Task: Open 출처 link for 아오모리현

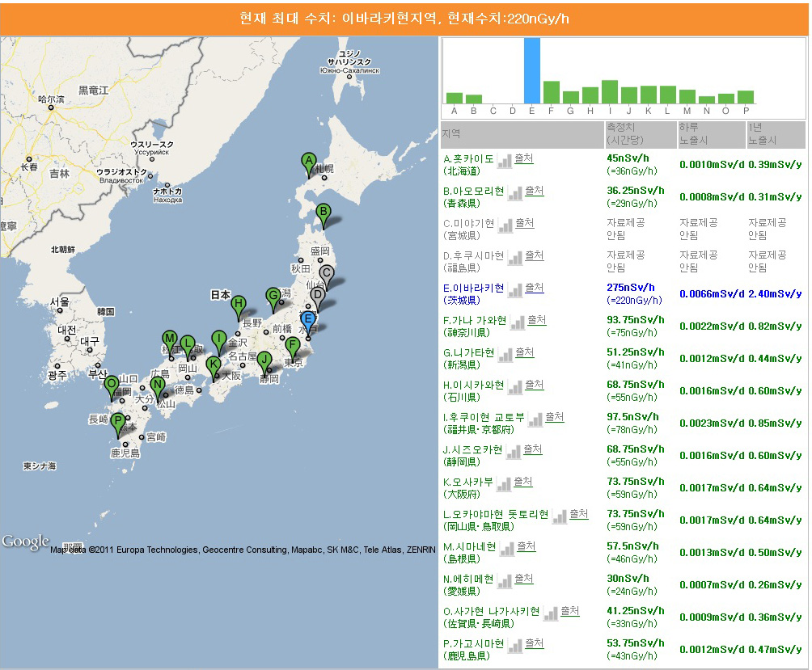Action: [534, 191]
